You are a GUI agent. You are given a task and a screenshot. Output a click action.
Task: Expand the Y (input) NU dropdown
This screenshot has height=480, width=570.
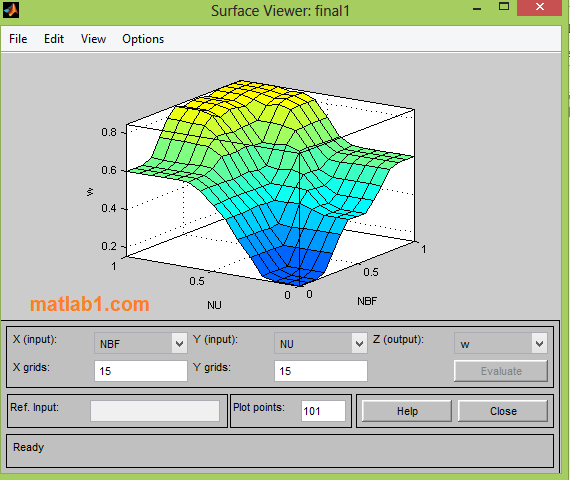coord(321,343)
